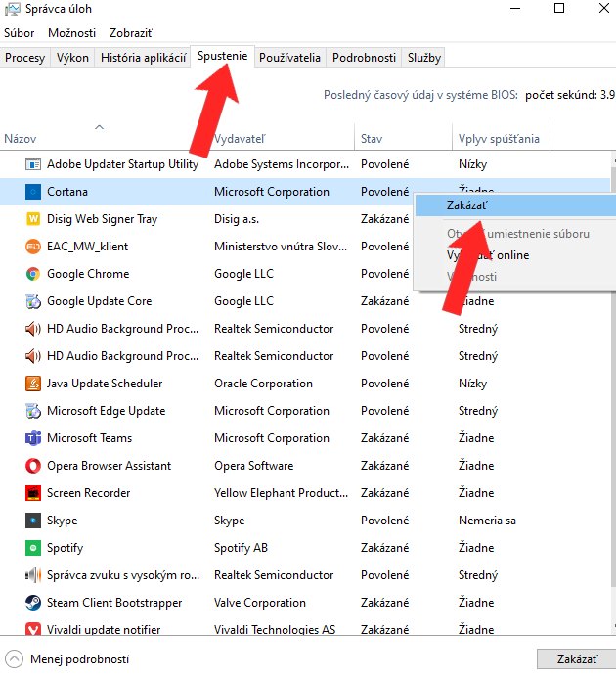
Task: Select the Spustenie tab
Action: point(223,56)
